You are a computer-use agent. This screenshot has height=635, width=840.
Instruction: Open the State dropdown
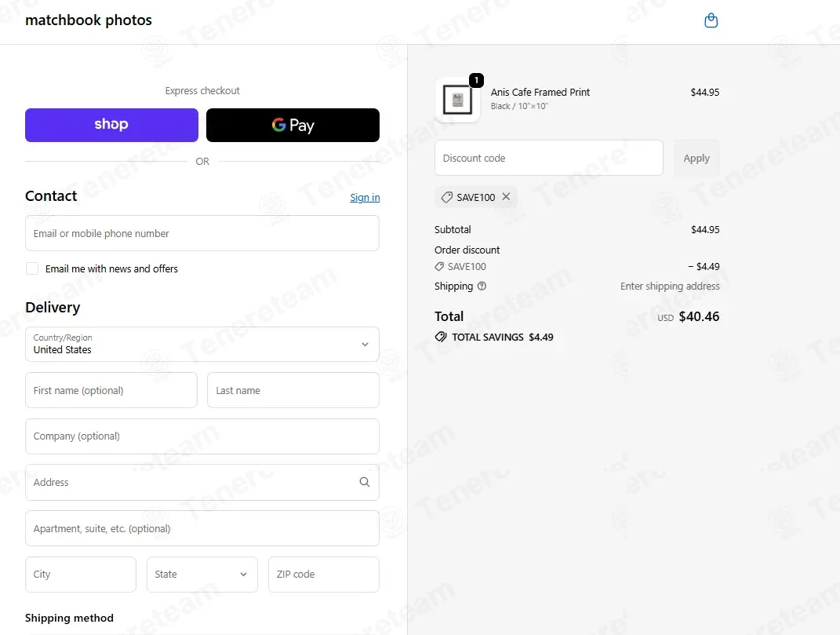(x=202, y=575)
